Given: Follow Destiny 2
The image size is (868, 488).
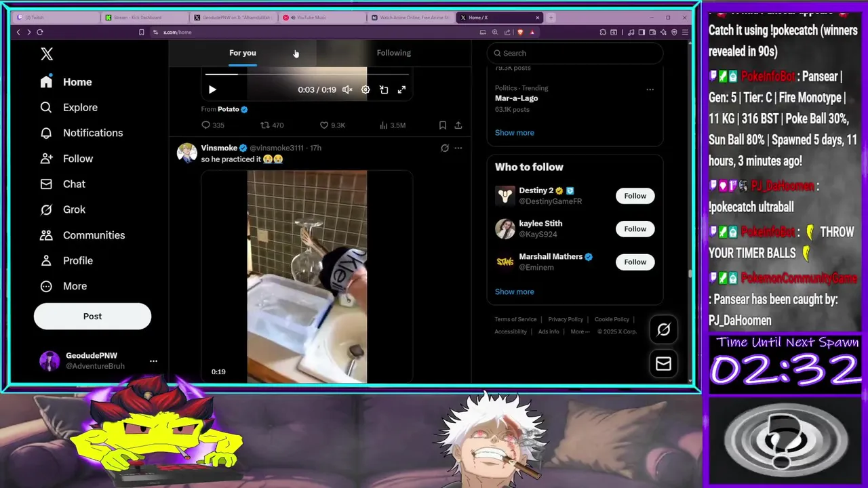Looking at the screenshot, I should [x=635, y=196].
